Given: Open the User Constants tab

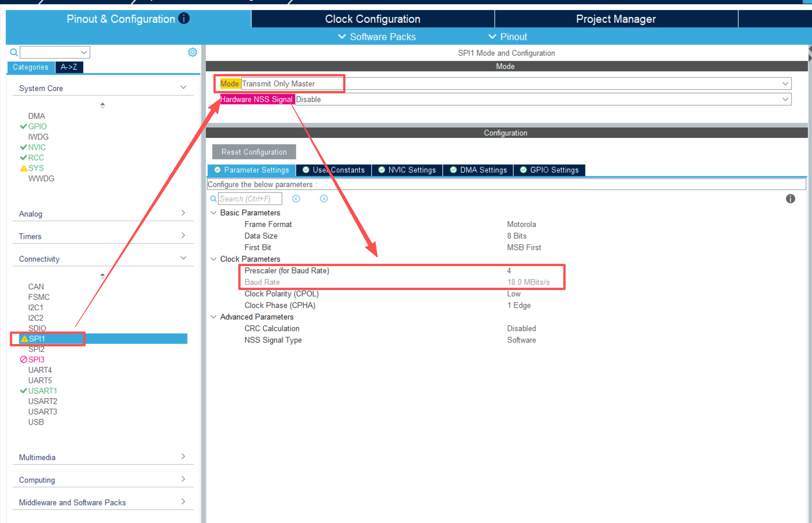Looking at the screenshot, I should [x=334, y=170].
